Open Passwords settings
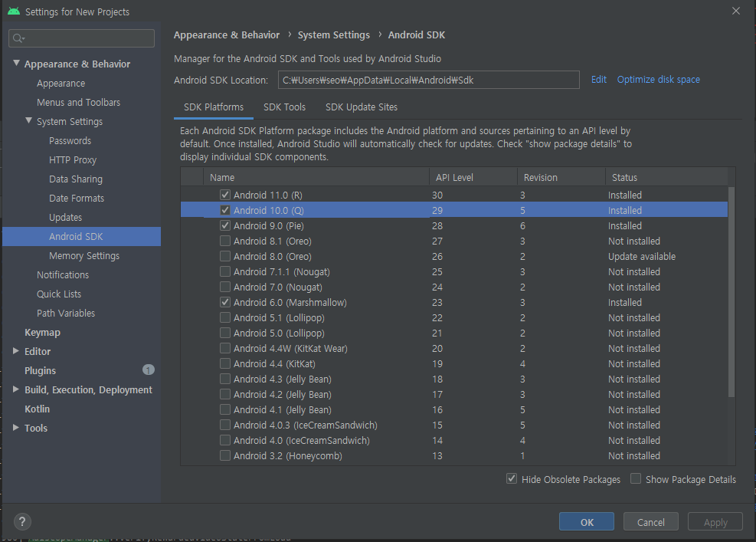The height and width of the screenshot is (542, 756). pyautogui.click(x=70, y=141)
